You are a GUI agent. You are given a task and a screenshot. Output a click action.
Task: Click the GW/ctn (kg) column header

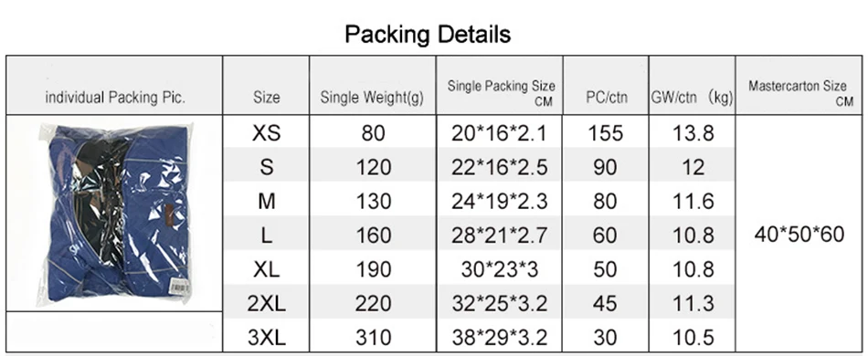(692, 98)
